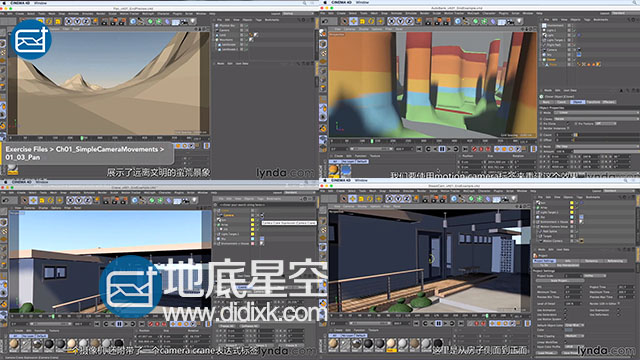Select the Move tool in canyon scene window

tap(353, 21)
